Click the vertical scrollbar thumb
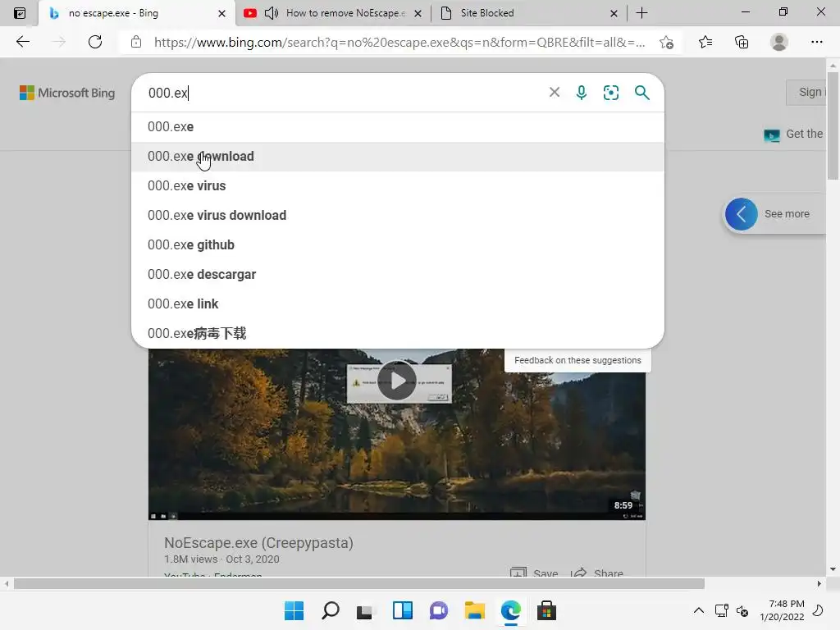 [833, 126]
